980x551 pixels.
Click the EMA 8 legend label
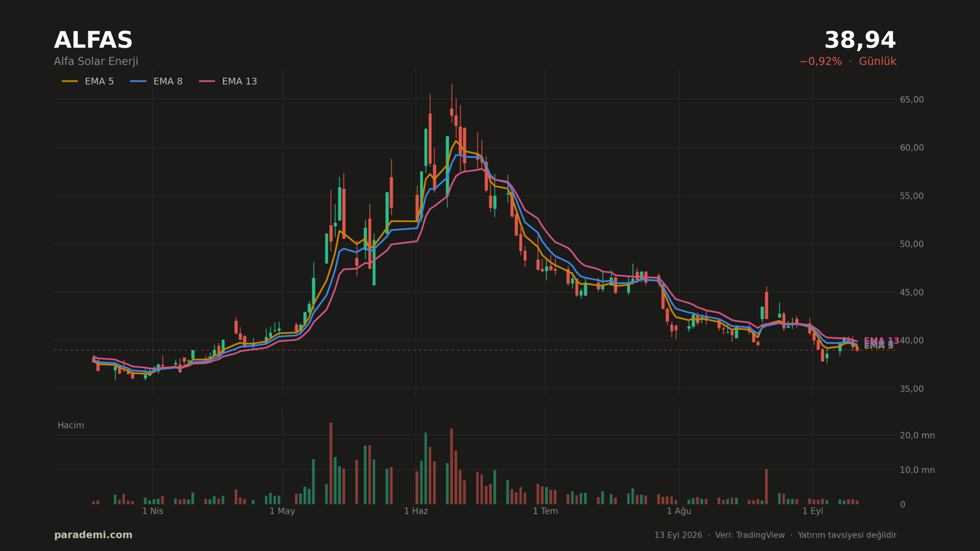coord(168,81)
